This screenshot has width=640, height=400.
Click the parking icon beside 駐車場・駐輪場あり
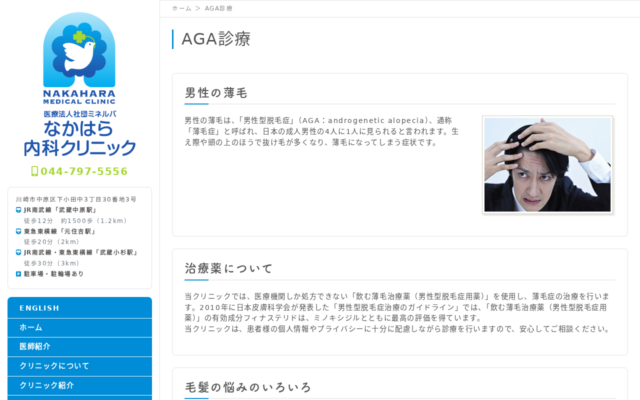[x=19, y=273]
